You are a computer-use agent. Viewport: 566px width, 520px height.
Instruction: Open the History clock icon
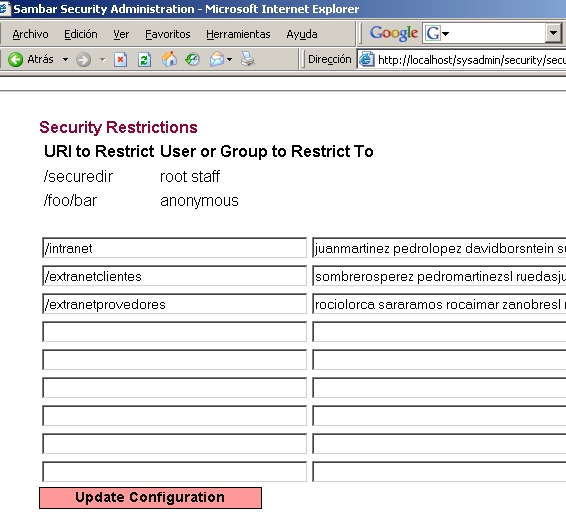(x=192, y=59)
